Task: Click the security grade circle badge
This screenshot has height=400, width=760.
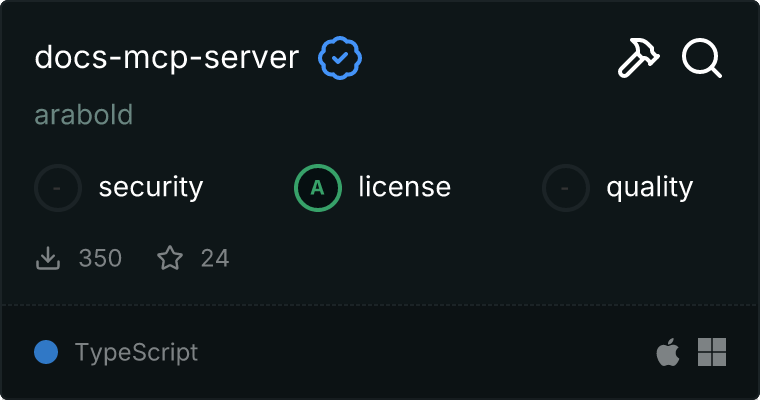Action: (x=58, y=187)
